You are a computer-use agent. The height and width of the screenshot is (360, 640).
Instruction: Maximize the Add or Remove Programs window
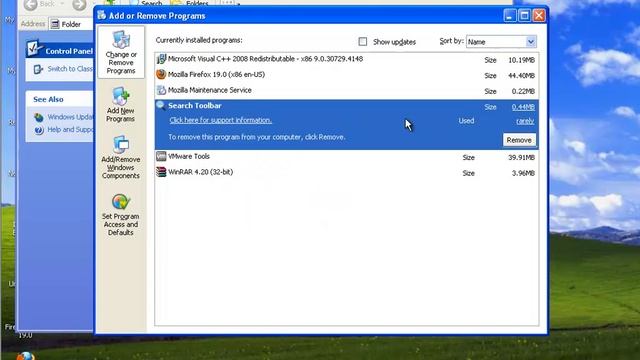click(524, 16)
